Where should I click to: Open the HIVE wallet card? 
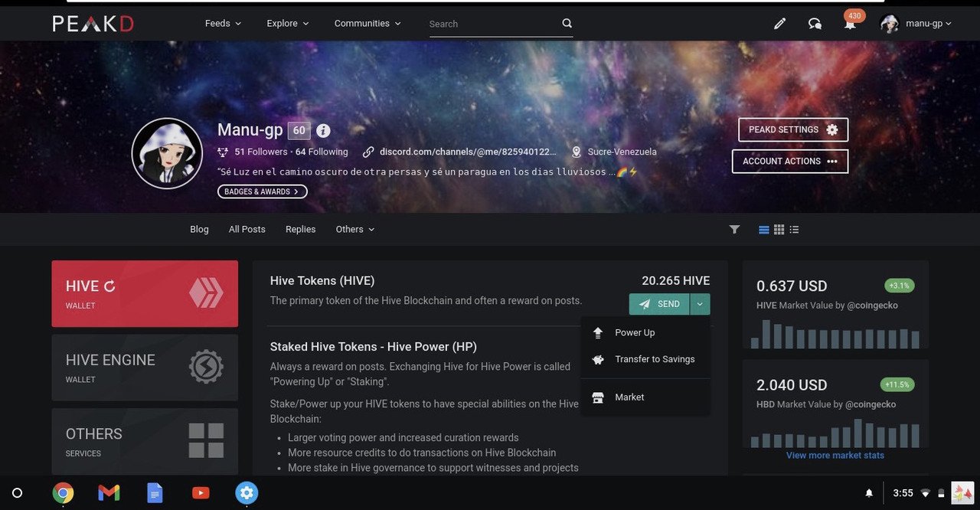pyautogui.click(x=145, y=294)
